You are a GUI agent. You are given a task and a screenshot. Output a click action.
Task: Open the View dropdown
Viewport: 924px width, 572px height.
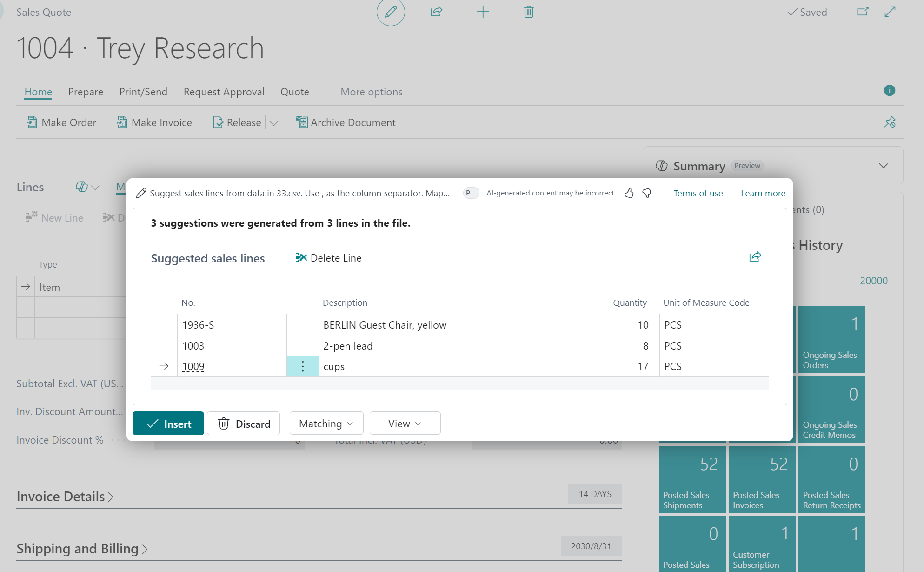405,424
